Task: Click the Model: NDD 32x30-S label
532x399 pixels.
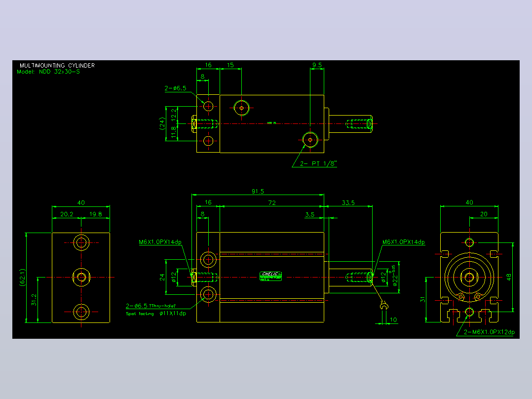Action: (48, 72)
